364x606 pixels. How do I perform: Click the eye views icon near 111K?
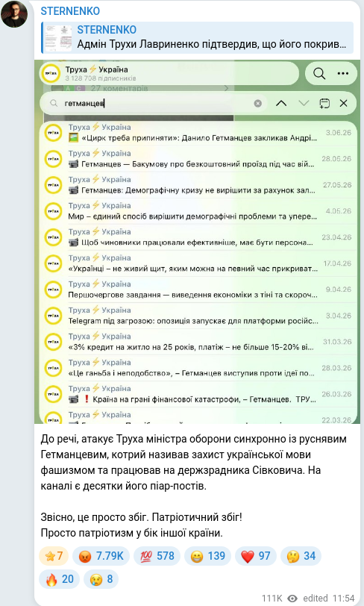[292, 599]
